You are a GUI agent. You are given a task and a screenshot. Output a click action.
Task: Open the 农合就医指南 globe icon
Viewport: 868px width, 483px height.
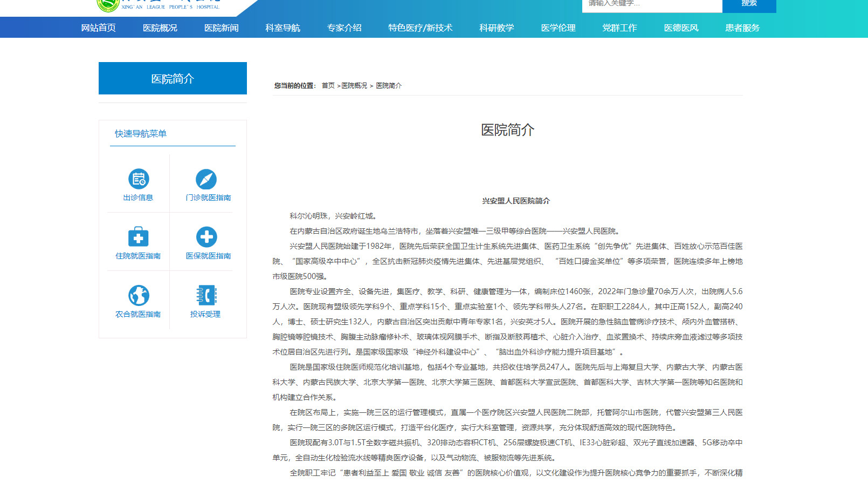pyautogui.click(x=139, y=295)
